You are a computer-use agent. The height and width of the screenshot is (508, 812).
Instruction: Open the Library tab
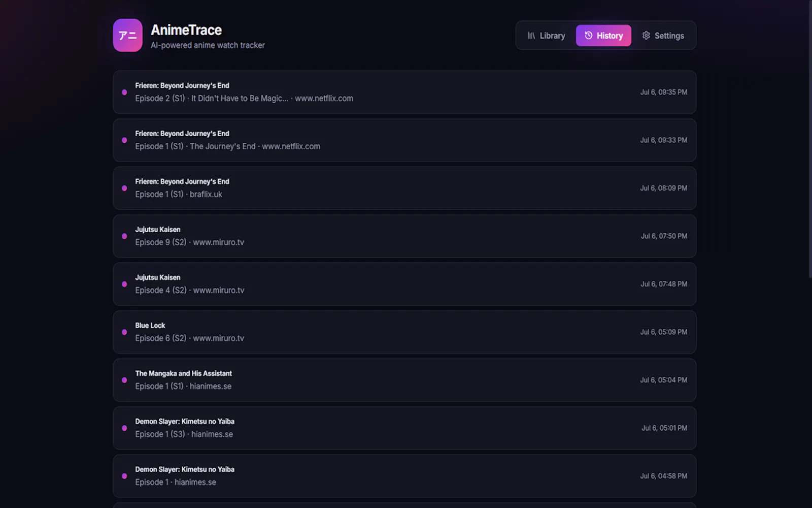(546, 36)
